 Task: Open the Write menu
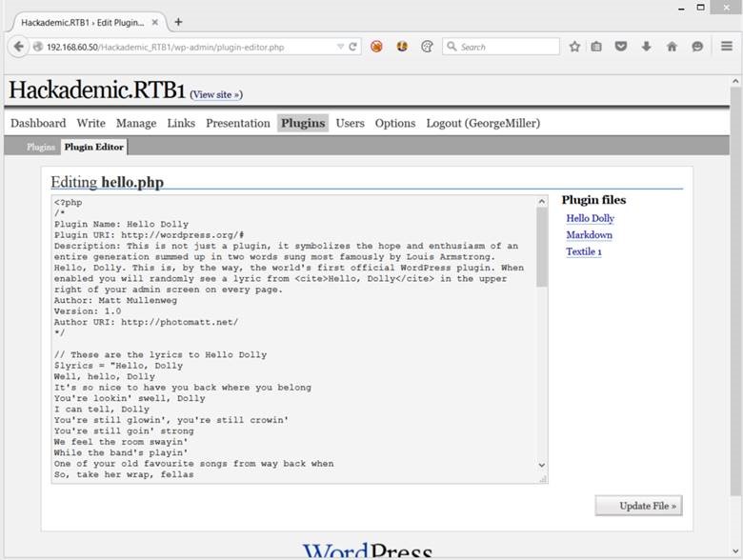tap(91, 123)
